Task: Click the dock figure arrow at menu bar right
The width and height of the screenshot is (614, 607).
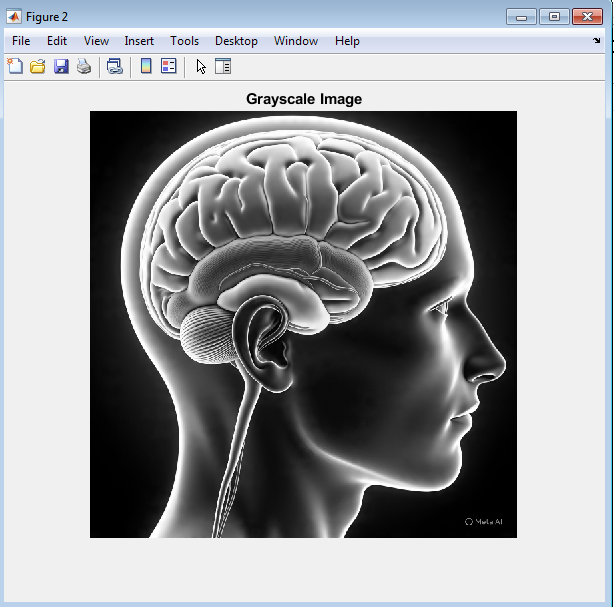Action: point(597,41)
